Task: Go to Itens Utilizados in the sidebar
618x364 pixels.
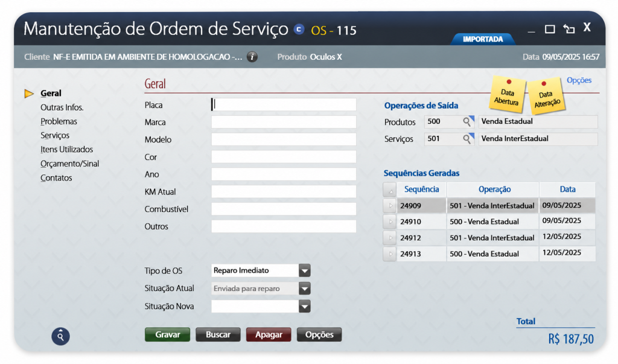Action: pos(66,150)
